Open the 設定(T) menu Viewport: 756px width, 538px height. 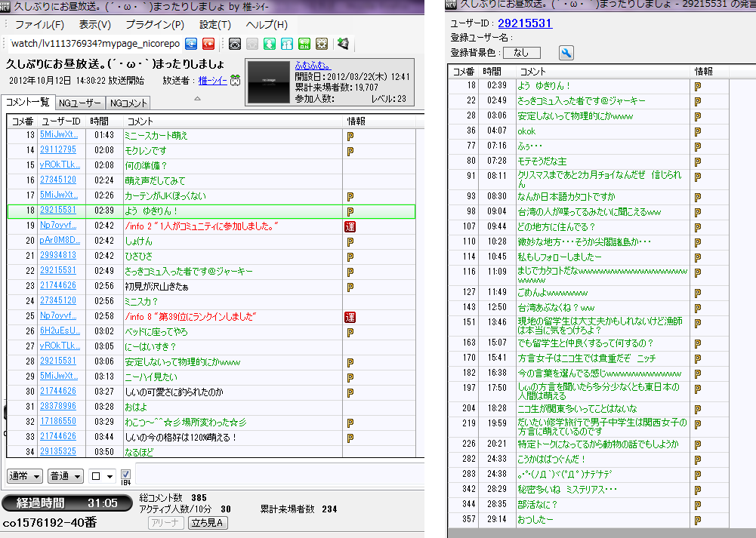(215, 25)
